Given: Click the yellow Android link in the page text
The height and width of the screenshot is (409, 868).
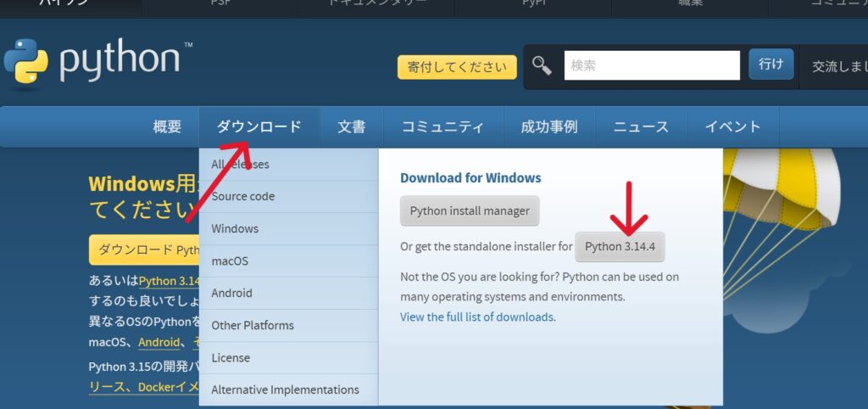Looking at the screenshot, I should coord(159,342).
